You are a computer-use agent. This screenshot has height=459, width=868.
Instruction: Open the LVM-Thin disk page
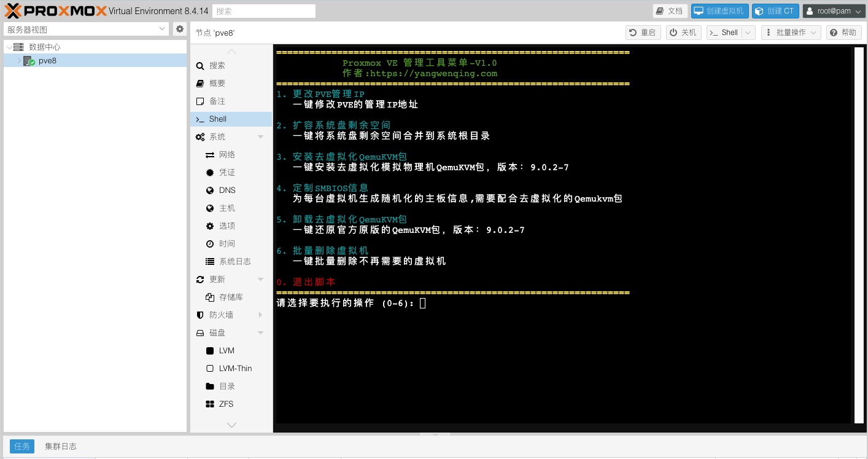tap(235, 369)
